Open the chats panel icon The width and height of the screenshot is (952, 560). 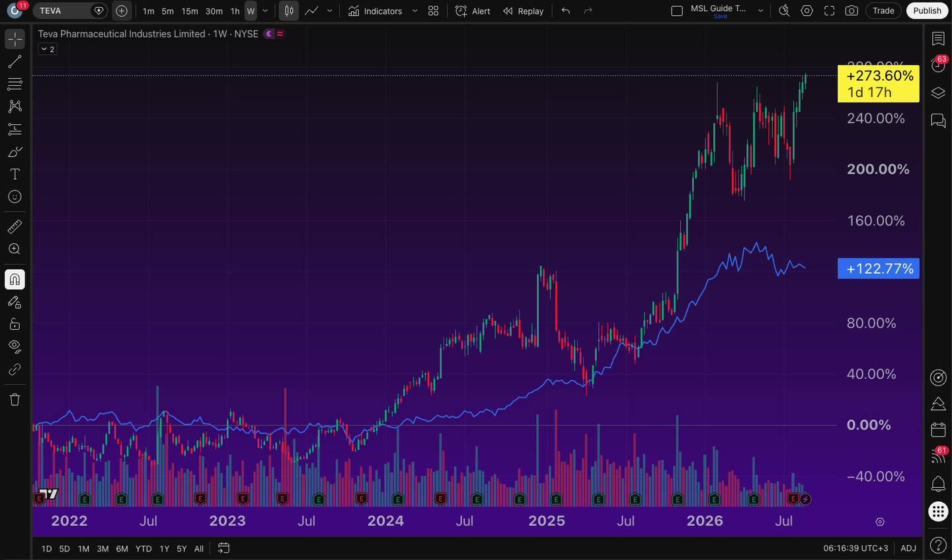(938, 120)
